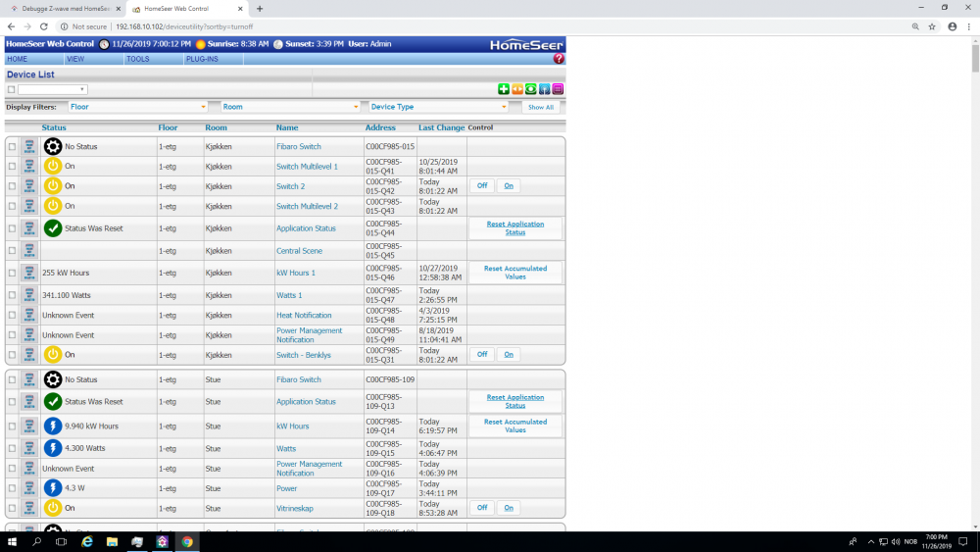Click the gear icon for Kjøkken Fibaro Switch
Image resolution: width=980 pixels, height=552 pixels.
pos(53,146)
